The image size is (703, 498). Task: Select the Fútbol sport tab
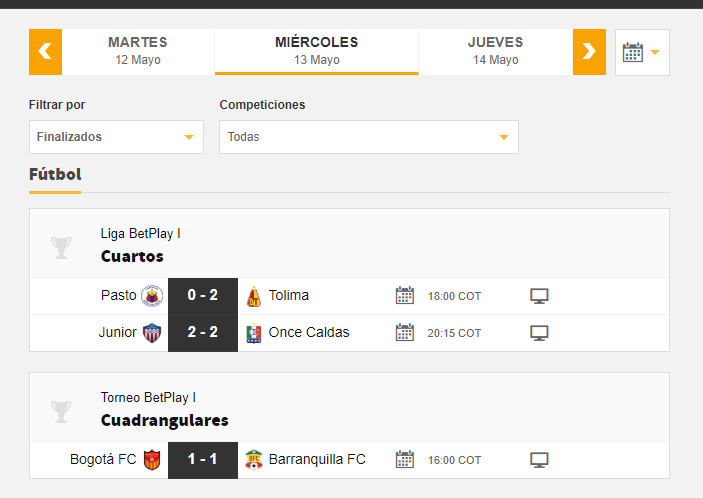pos(55,175)
